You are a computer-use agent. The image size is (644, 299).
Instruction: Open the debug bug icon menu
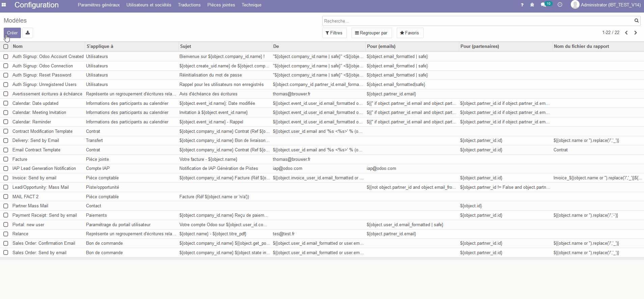pyautogui.click(x=532, y=5)
